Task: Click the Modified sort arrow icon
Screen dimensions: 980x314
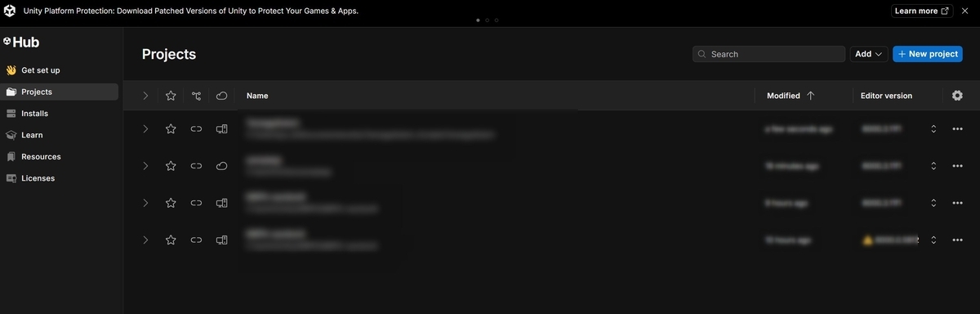Action: click(x=810, y=96)
